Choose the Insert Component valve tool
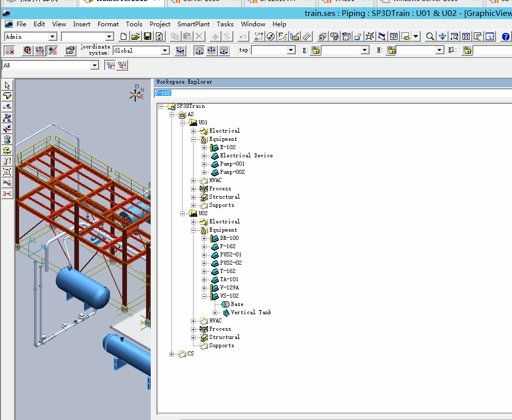512x420 pixels. tap(7, 118)
